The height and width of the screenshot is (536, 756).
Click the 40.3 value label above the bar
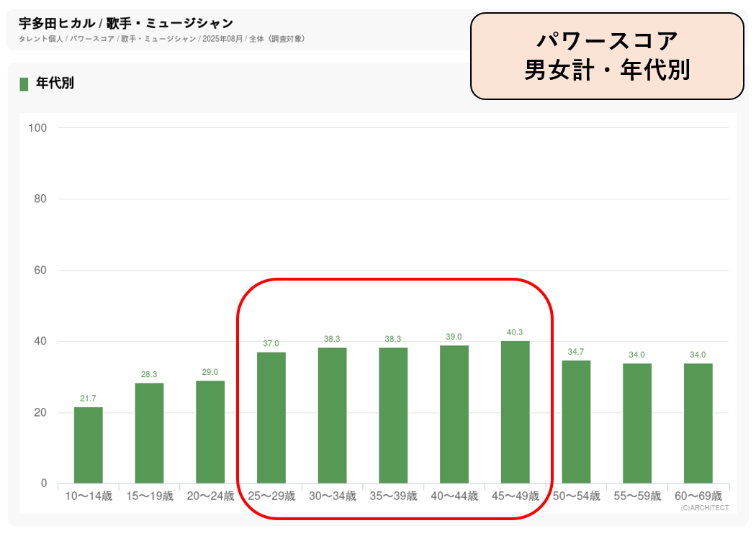point(515,332)
